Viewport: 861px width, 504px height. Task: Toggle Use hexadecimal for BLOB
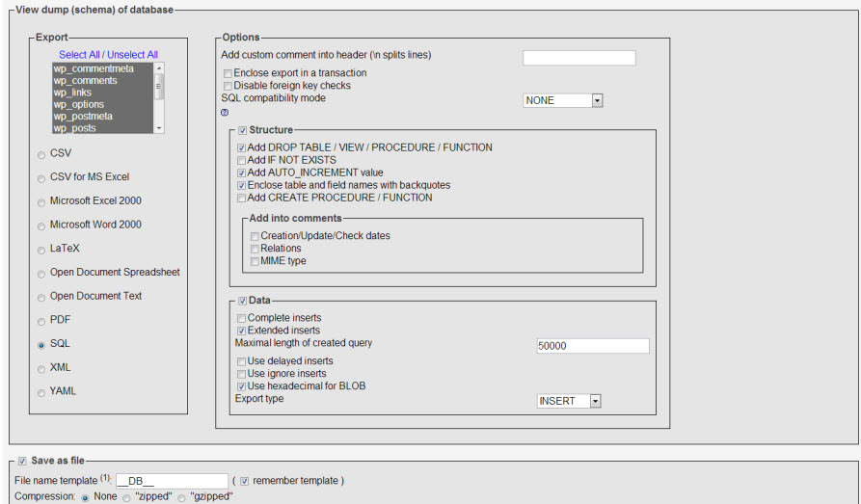pyautogui.click(x=241, y=386)
